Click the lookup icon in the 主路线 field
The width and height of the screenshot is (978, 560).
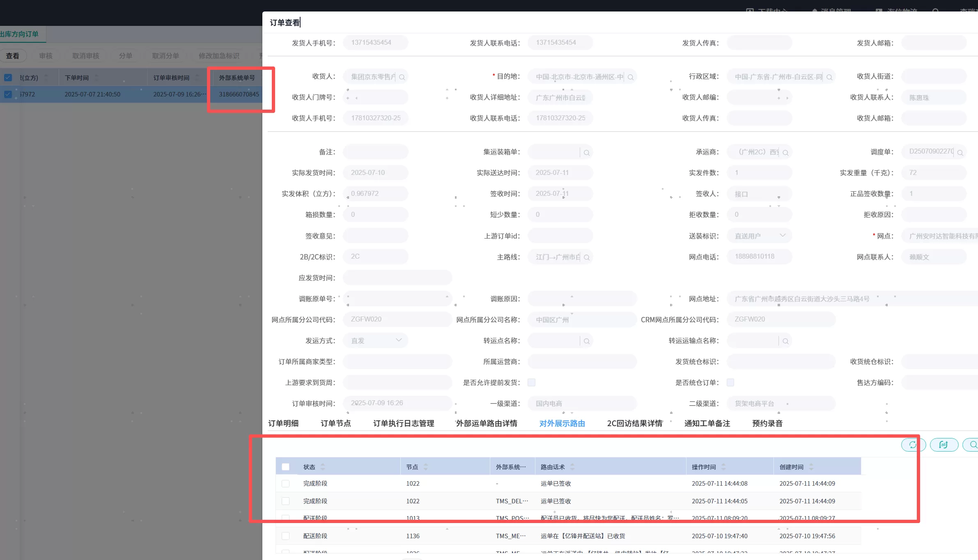pyautogui.click(x=587, y=257)
